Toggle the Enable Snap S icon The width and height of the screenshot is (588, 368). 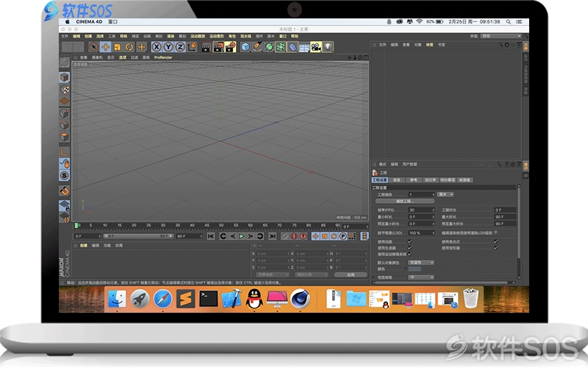pos(65,176)
